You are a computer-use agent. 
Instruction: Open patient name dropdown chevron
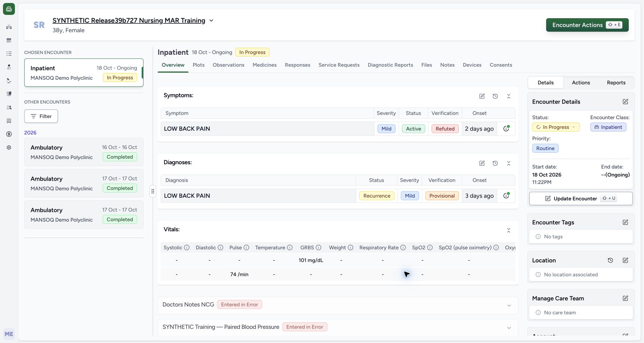coord(211,20)
